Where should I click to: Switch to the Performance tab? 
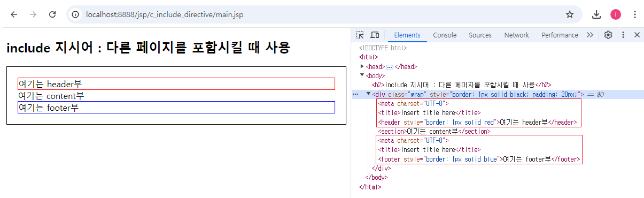[560, 35]
